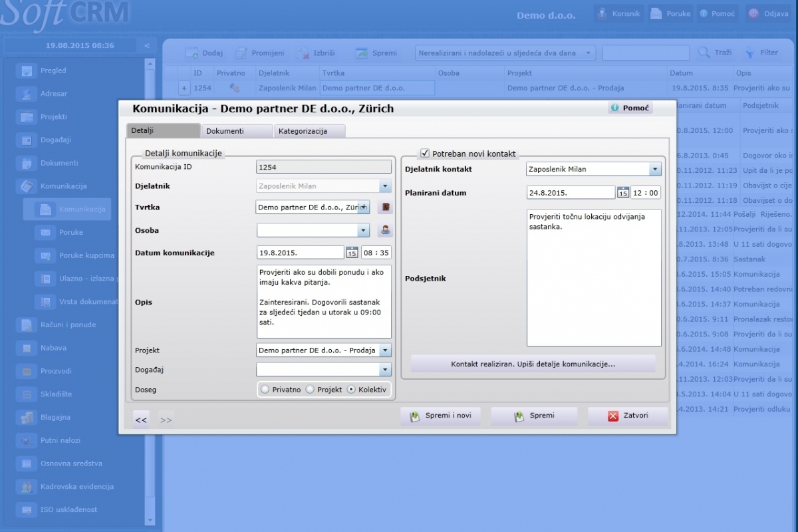Click the search input field in toolbar

646,53
